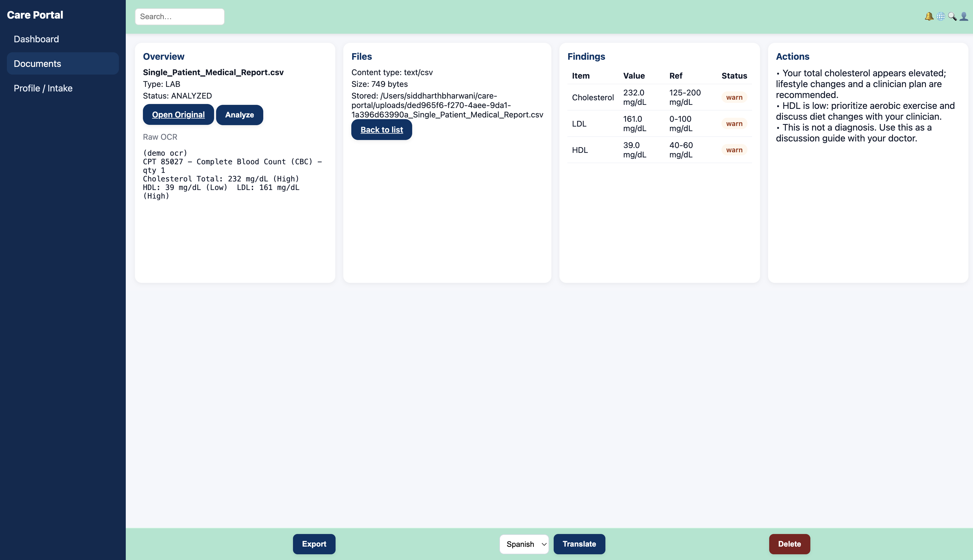This screenshot has height=560, width=973.
Task: Click the LDL warn status badge
Action: (x=734, y=123)
